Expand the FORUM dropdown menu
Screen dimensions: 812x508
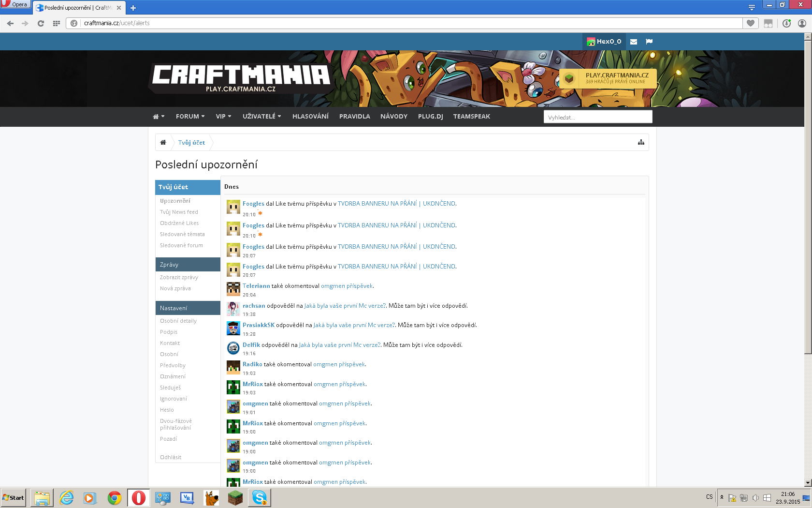point(190,117)
